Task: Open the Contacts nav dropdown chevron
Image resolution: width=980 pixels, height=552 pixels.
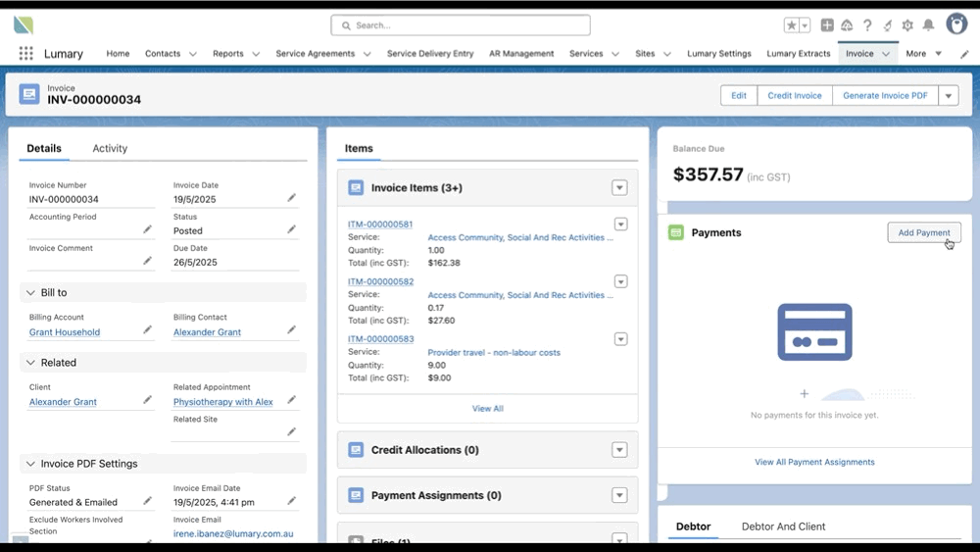Action: pyautogui.click(x=192, y=54)
